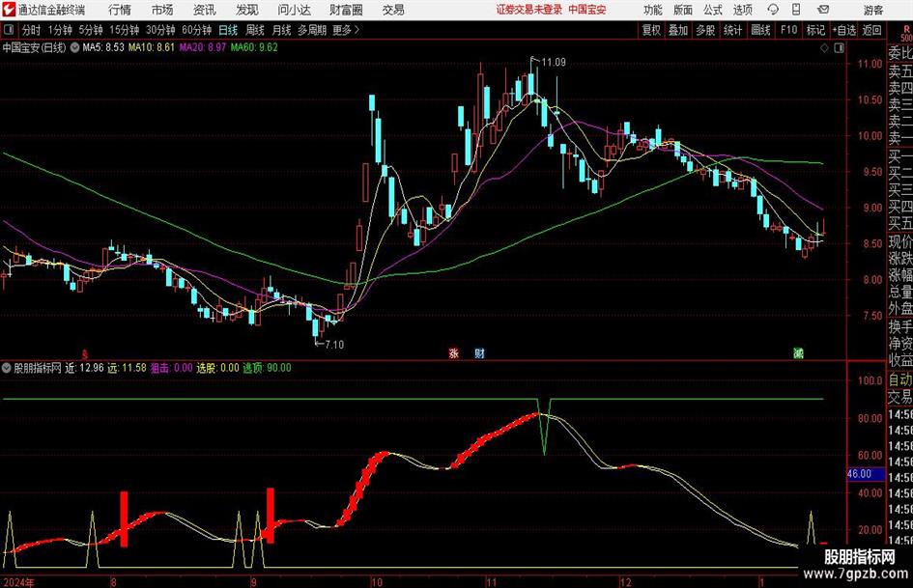Open the headset customer service icon
Image resolution: width=913 pixels, height=588 pixels.
pyautogui.click(x=773, y=10)
